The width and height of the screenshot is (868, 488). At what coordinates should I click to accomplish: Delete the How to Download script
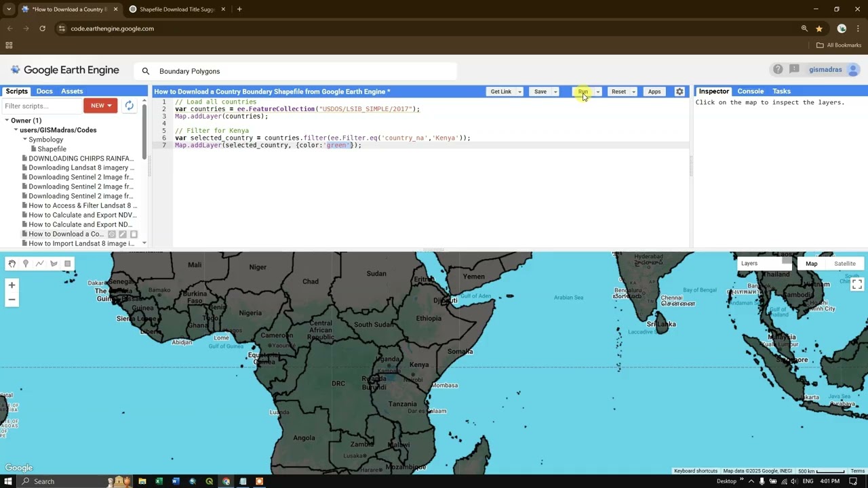pos(134,235)
